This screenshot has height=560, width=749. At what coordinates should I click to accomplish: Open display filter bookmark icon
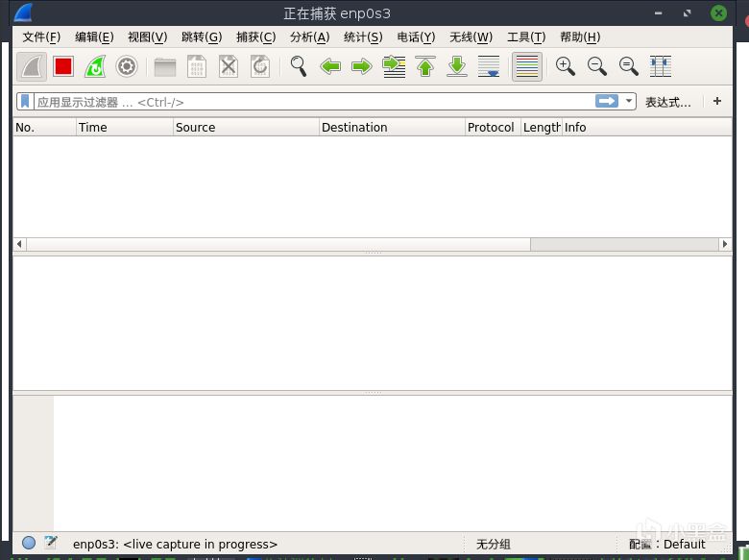pyautogui.click(x=25, y=101)
